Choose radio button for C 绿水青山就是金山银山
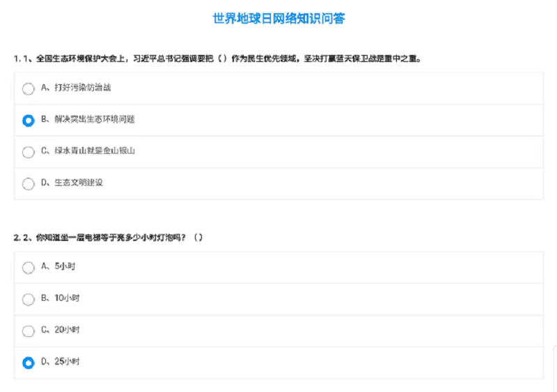Screen dimensions: 557x392 (28, 152)
